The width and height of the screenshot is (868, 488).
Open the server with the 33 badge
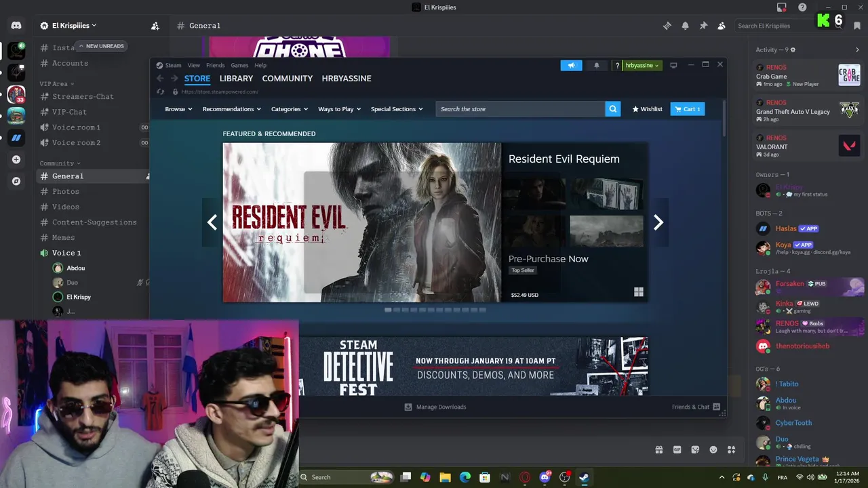coord(16,94)
